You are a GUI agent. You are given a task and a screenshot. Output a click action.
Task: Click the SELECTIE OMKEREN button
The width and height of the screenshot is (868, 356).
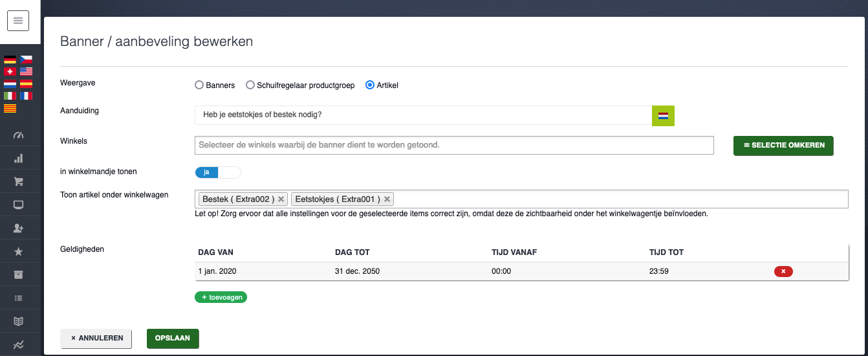(783, 146)
